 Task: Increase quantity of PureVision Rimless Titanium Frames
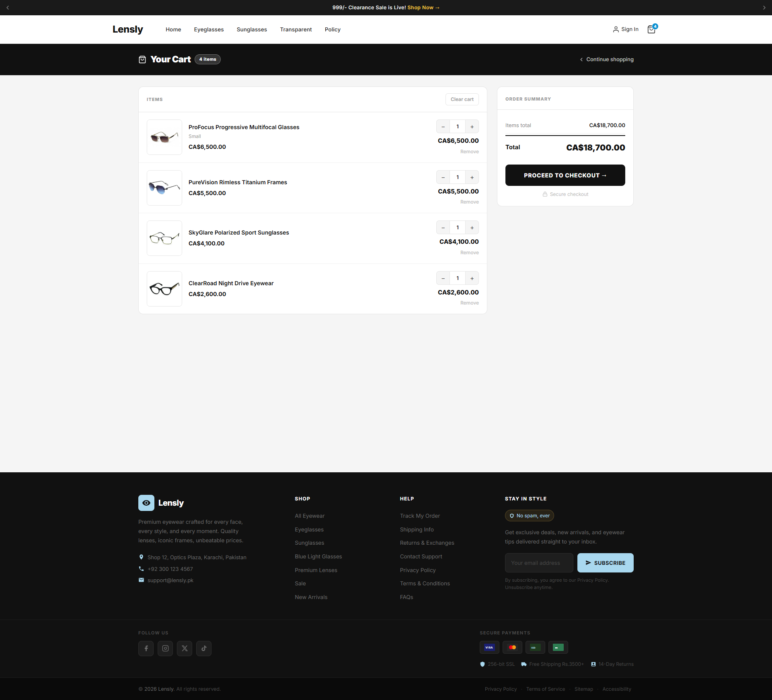pos(472,177)
